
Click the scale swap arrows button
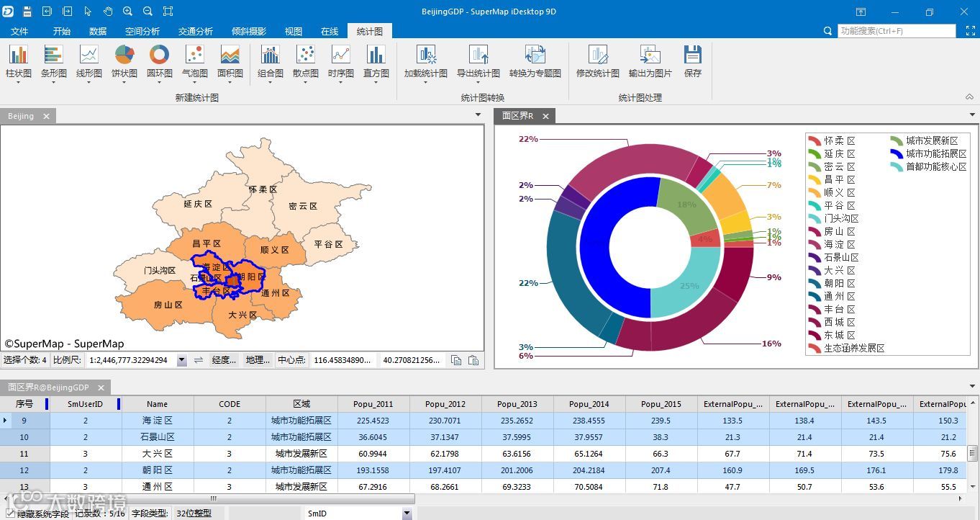tap(199, 360)
